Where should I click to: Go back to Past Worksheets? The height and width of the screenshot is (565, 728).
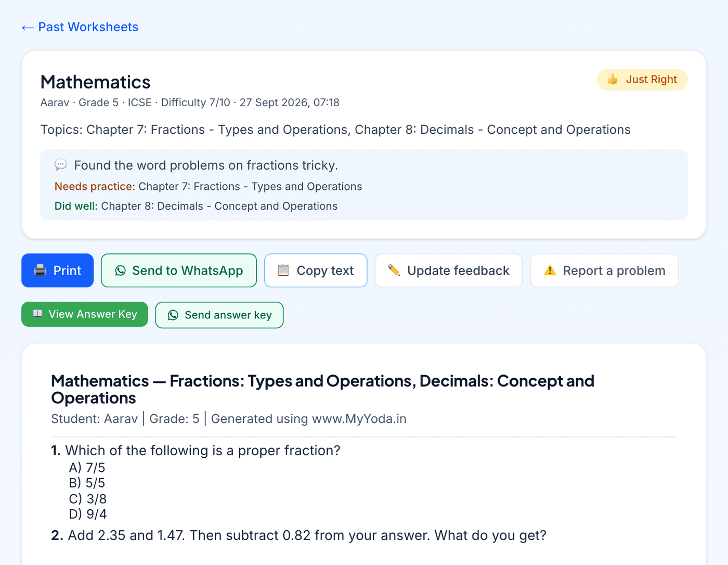(80, 27)
